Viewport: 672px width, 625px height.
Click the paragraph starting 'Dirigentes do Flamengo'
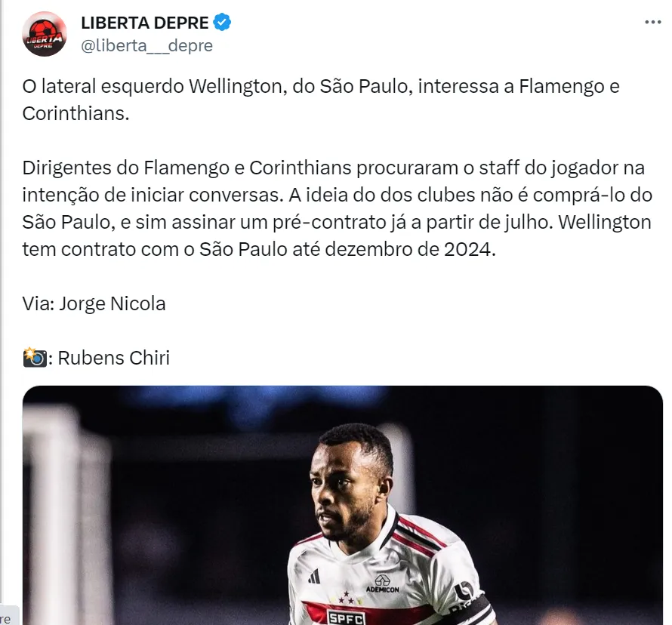(338, 208)
